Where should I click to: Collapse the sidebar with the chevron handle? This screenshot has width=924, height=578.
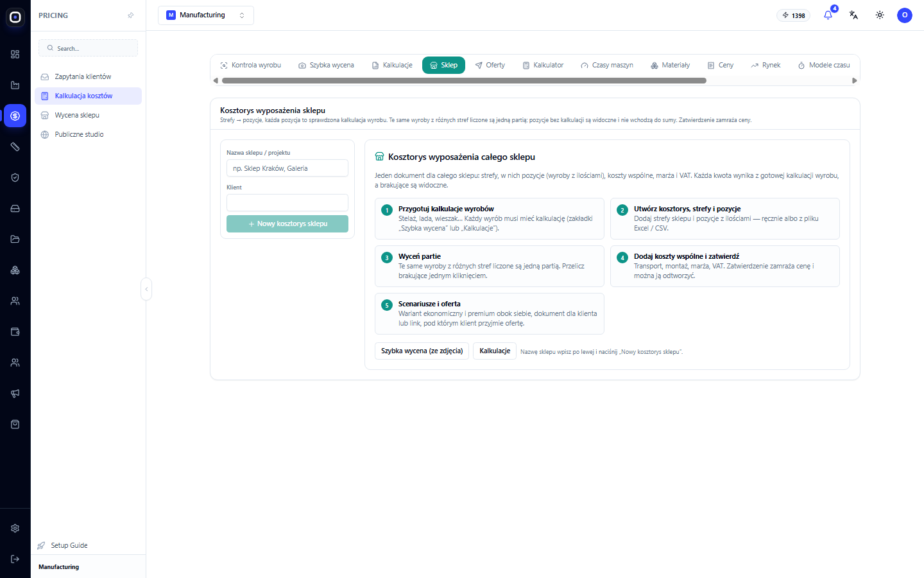point(146,289)
